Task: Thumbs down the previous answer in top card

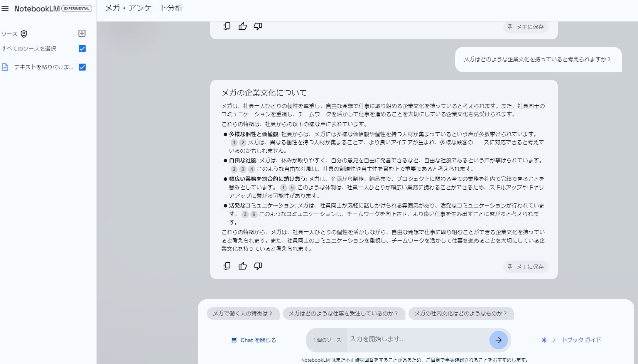Action: [x=258, y=26]
